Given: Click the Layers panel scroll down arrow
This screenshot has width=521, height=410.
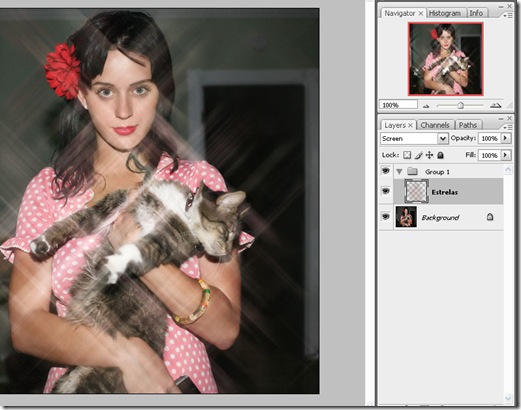Looking at the screenshot, I should tap(508, 398).
